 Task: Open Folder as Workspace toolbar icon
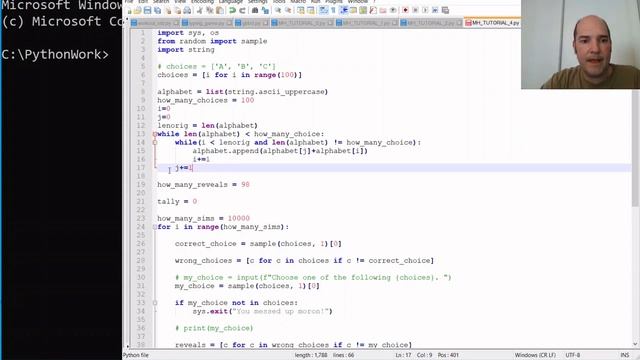pyautogui.click(x=383, y=10)
